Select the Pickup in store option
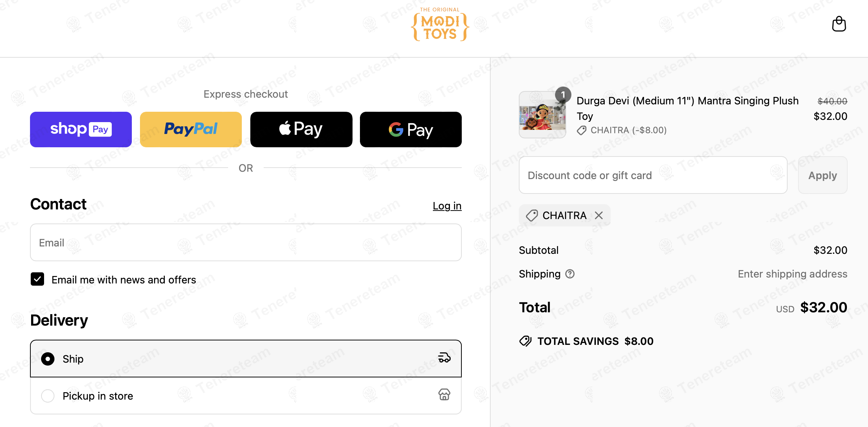Viewport: 868px width, 427px height. (48, 396)
